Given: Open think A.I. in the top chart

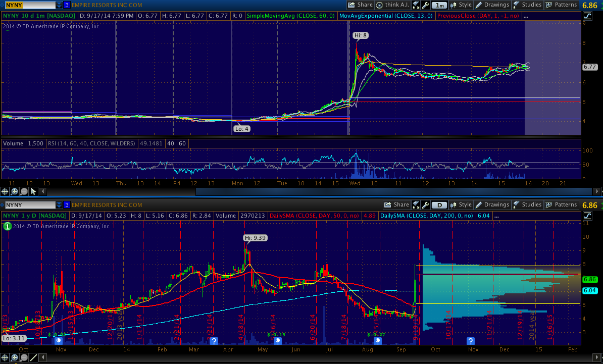Looking at the screenshot, I should (x=394, y=5).
